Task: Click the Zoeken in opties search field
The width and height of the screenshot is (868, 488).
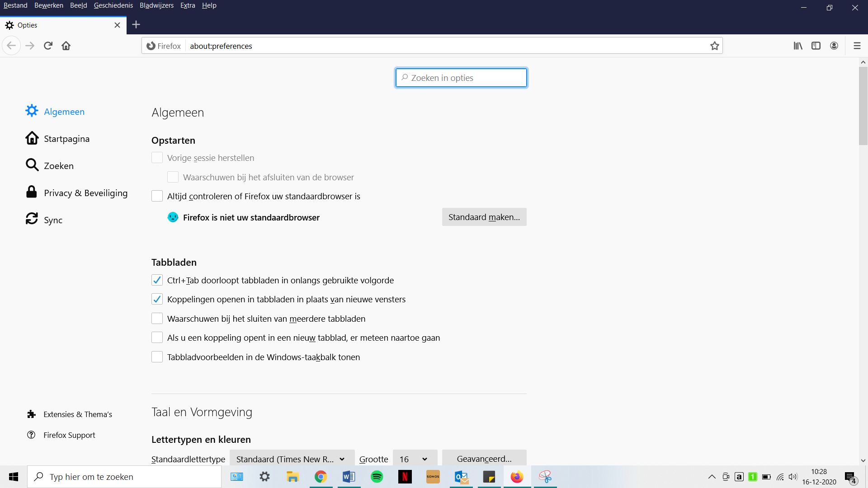Action: [461, 78]
